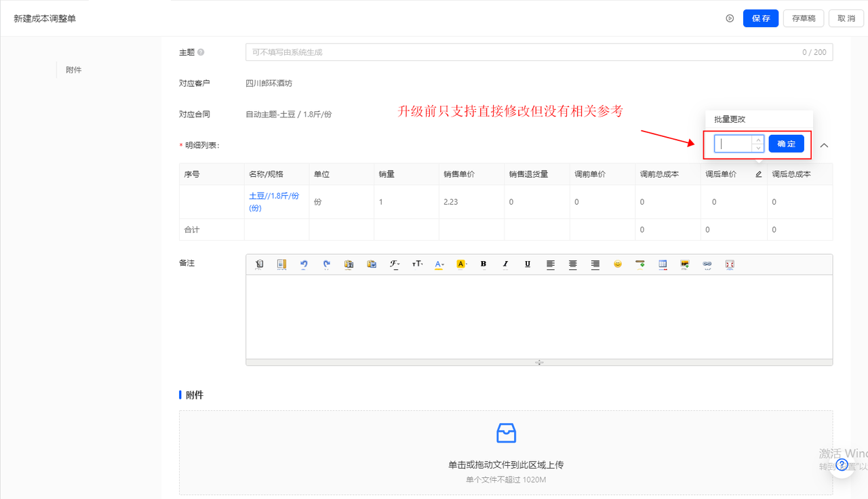Center align text in remarks editor
Viewport: 868px width, 499px height.
coord(573,264)
